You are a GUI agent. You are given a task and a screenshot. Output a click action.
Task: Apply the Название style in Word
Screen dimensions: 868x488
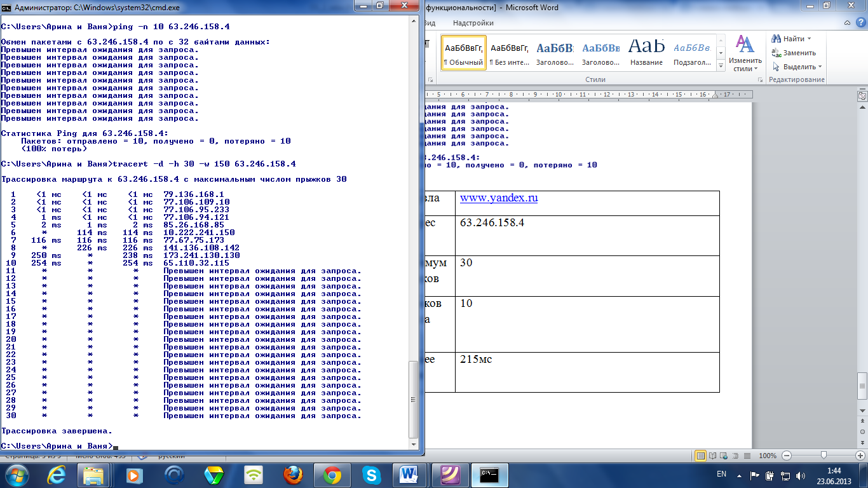[646, 53]
